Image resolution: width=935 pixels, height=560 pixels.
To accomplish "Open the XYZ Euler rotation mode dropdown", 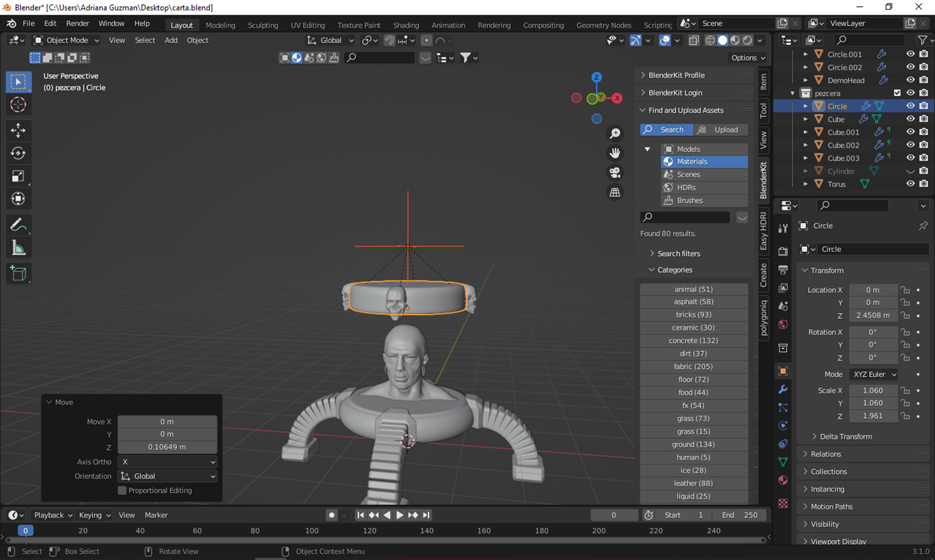I will tap(874, 374).
